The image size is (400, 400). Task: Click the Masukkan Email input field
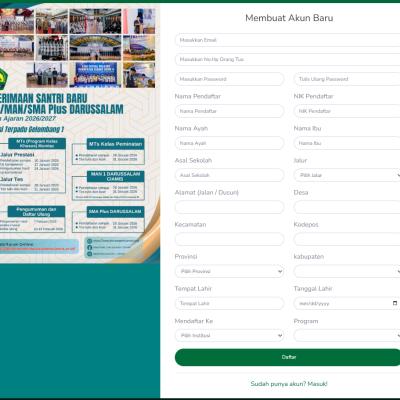pyautogui.click(x=287, y=40)
